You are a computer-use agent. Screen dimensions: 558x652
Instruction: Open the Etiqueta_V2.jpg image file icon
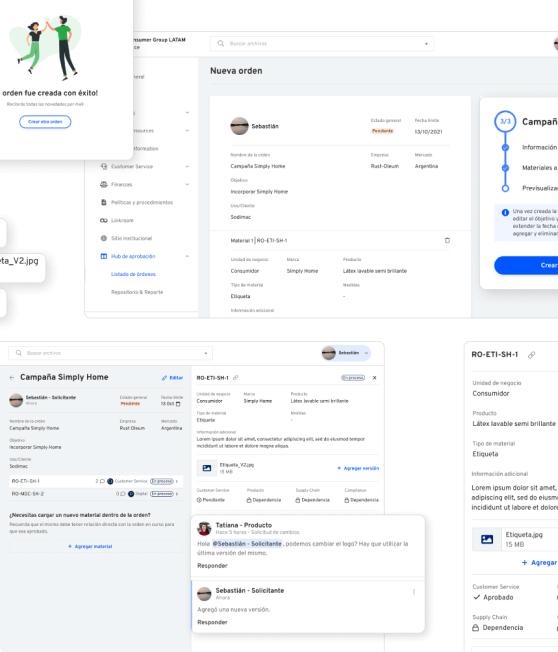pos(207,468)
